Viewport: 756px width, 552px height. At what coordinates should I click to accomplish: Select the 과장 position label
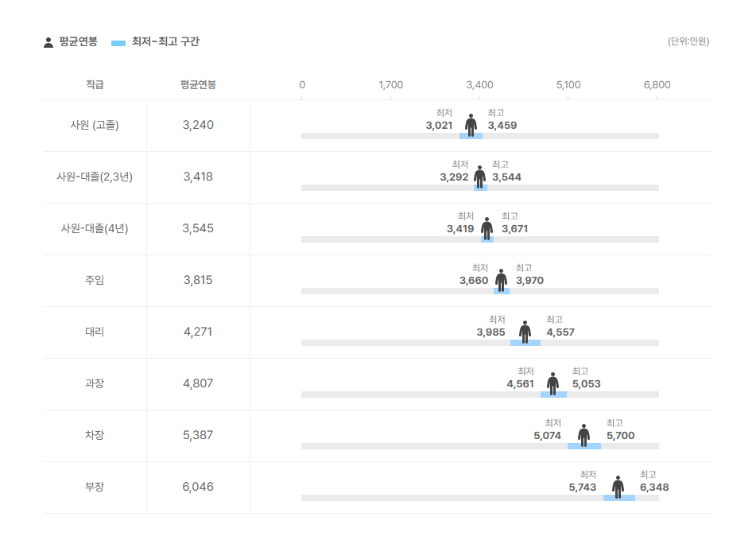[95, 383]
